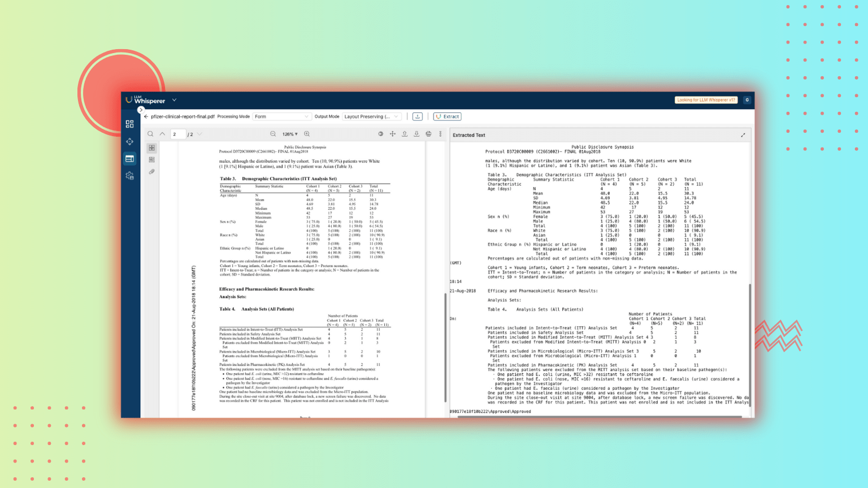Click the PDF viewer search magnifier icon
Screen dimensions: 868x488
150,134
